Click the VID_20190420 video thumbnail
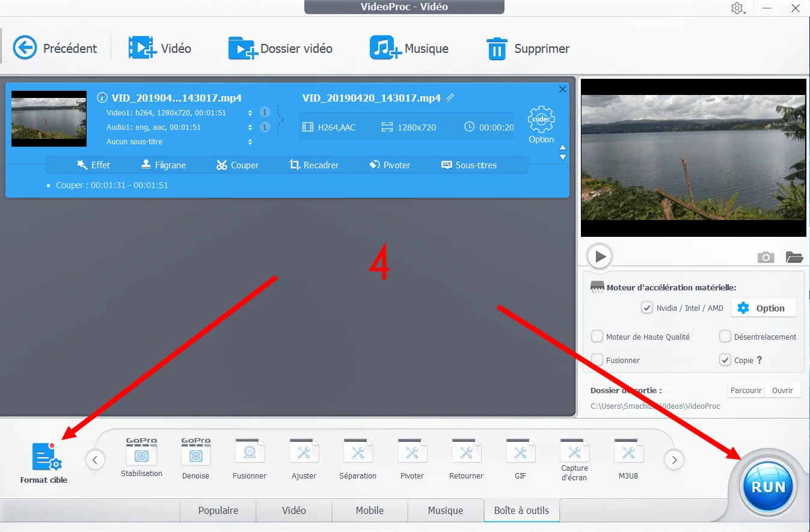This screenshot has height=532, width=810. [x=49, y=118]
